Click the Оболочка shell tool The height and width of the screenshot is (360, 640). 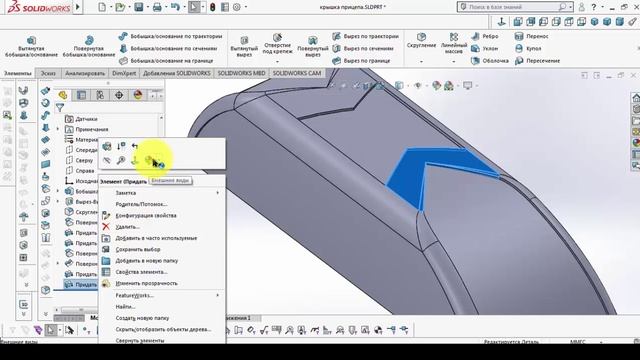pos(490,61)
